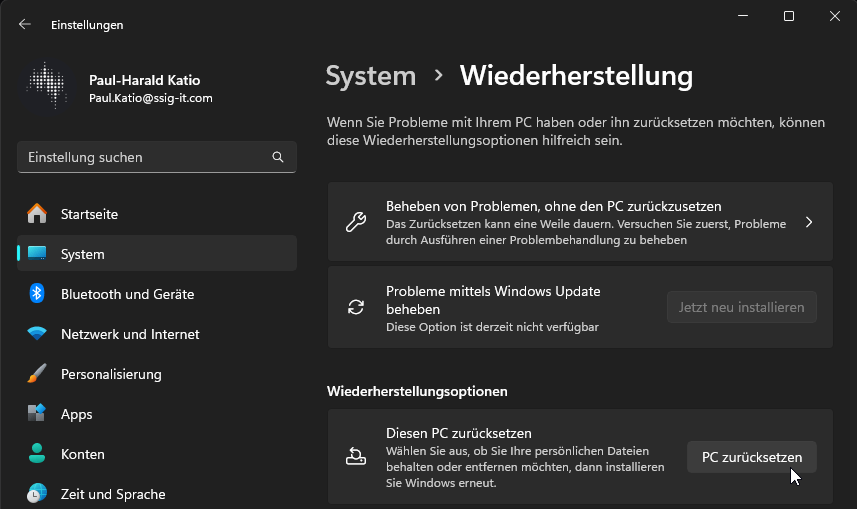Click Probleme mittels Windows Update beheben title
857x509 pixels.
493,300
